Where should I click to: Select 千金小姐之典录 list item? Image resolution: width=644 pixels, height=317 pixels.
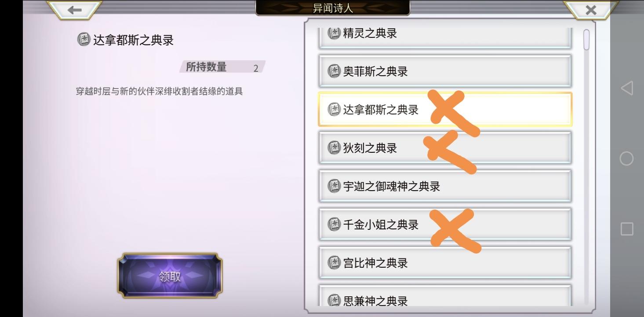click(445, 224)
